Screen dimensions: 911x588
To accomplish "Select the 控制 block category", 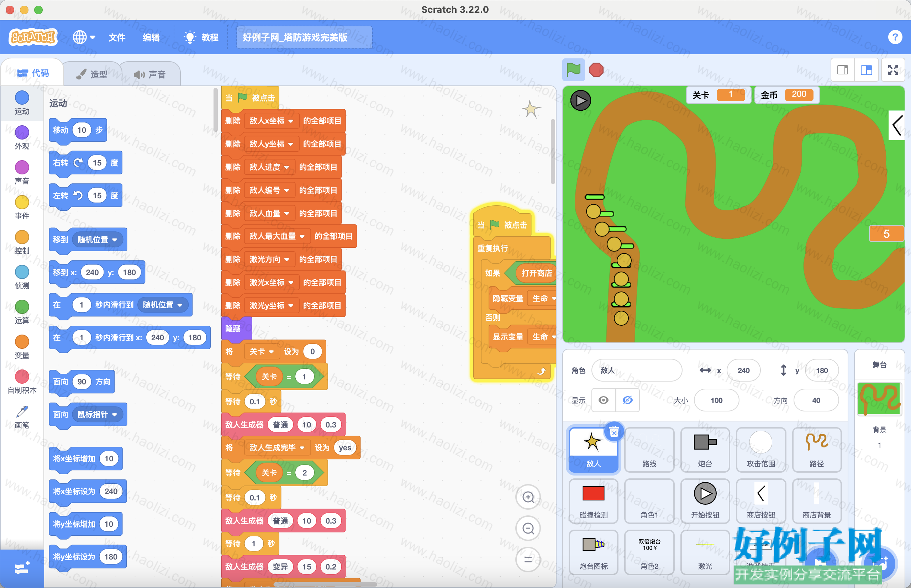I will tap(22, 242).
